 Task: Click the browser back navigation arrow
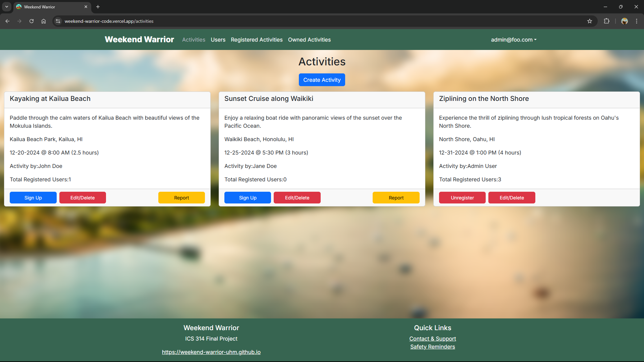coord(7,21)
